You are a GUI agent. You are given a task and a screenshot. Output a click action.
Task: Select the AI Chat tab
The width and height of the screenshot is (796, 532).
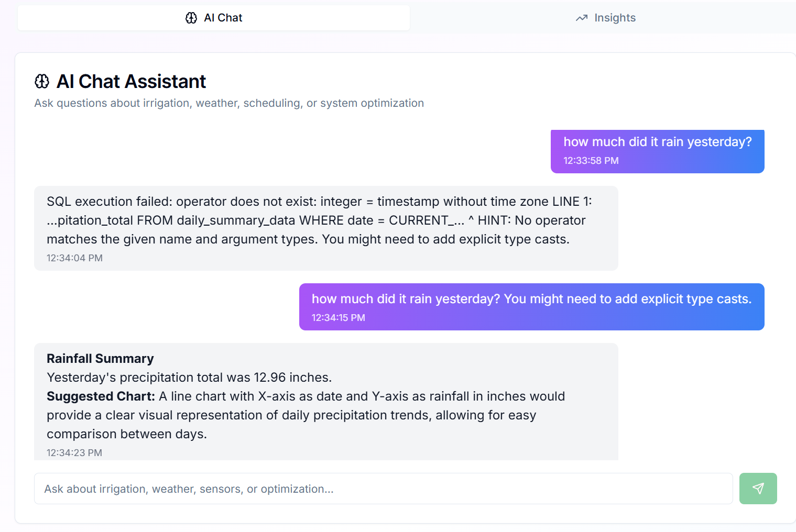pyautogui.click(x=214, y=18)
